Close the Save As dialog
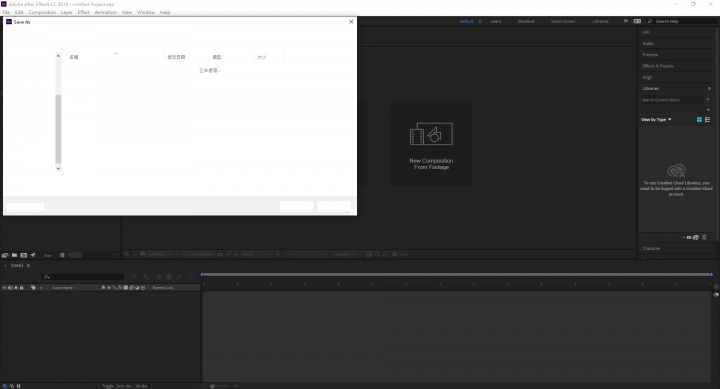 coord(351,22)
